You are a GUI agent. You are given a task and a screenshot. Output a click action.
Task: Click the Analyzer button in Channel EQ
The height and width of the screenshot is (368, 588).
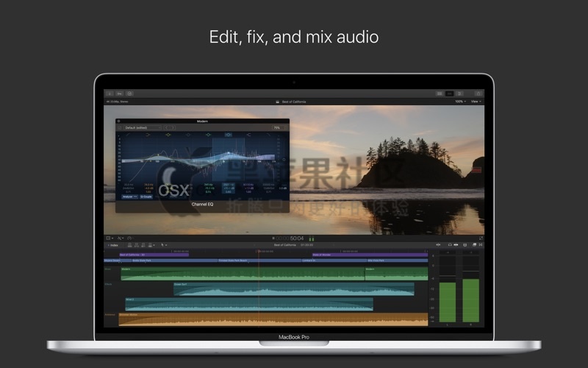[130, 197]
